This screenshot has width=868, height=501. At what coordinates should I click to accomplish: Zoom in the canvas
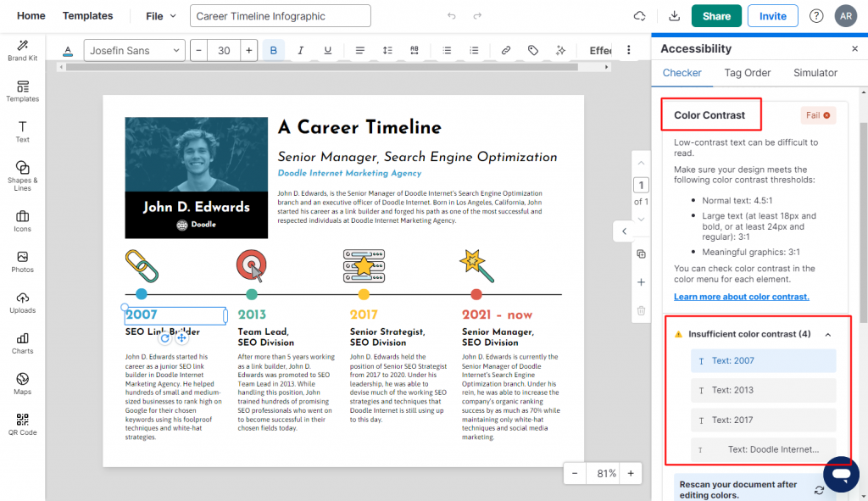tap(631, 473)
